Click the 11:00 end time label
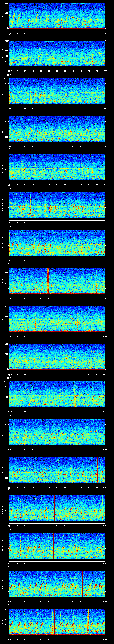This screenshot has height=644, width=114. 105,374
